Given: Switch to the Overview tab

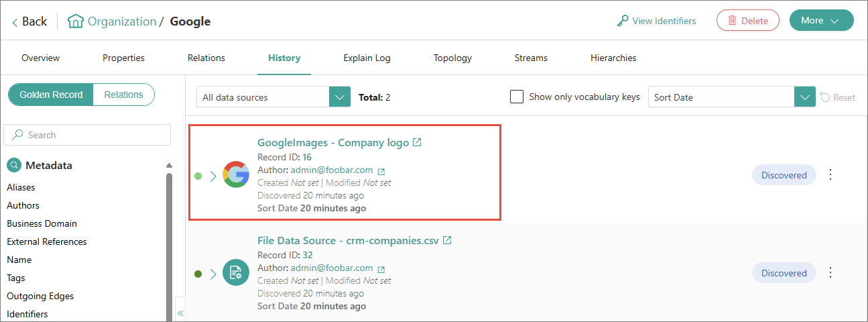Looking at the screenshot, I should (x=40, y=58).
